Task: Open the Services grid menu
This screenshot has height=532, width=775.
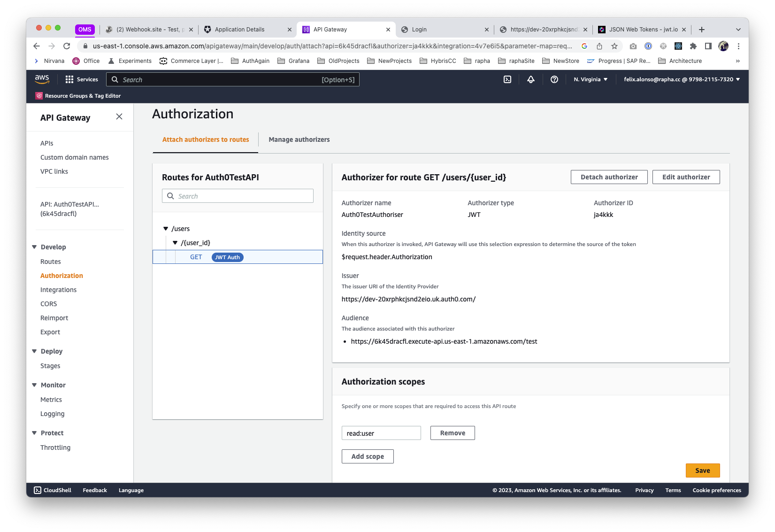Action: (x=82, y=80)
